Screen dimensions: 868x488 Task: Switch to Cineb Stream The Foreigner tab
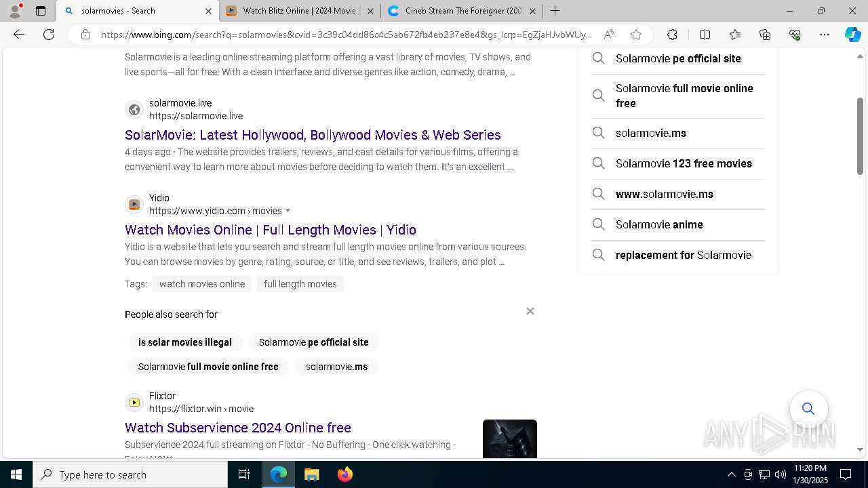pyautogui.click(x=461, y=11)
